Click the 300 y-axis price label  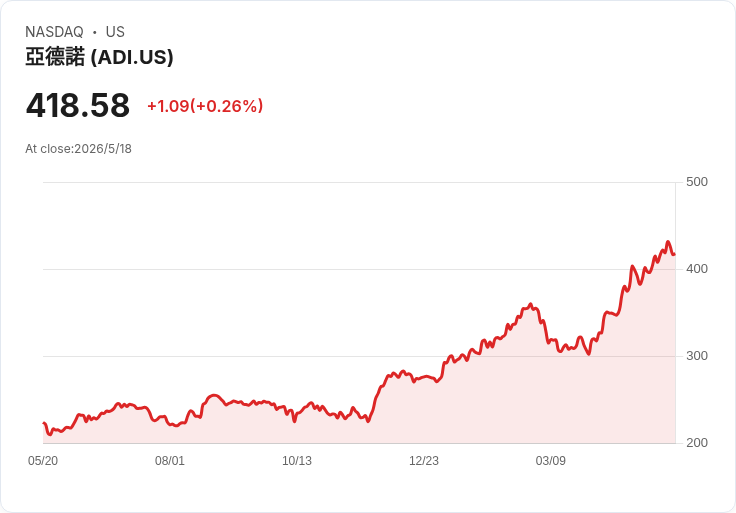(697, 356)
